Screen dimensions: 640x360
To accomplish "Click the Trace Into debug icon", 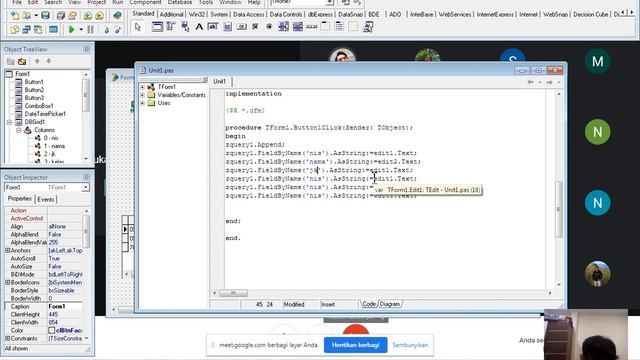I will [107, 29].
